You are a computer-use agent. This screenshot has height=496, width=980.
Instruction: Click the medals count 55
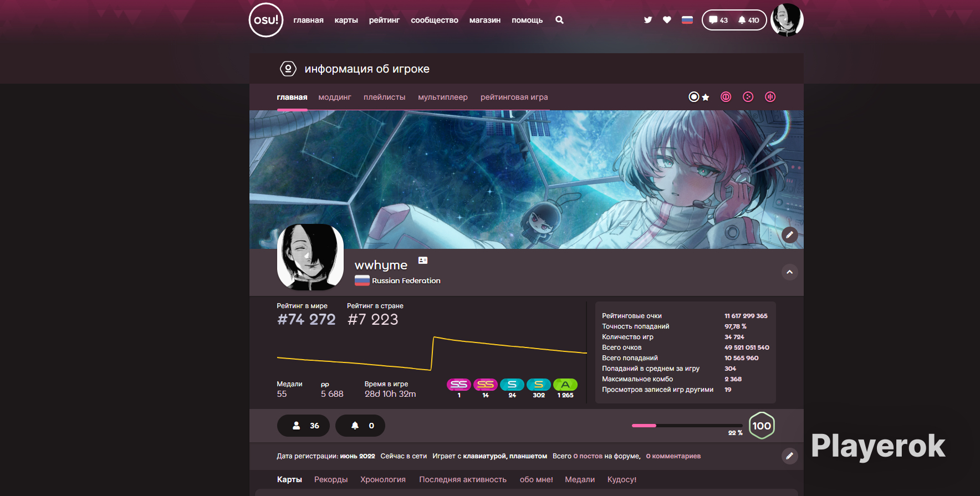point(282,394)
